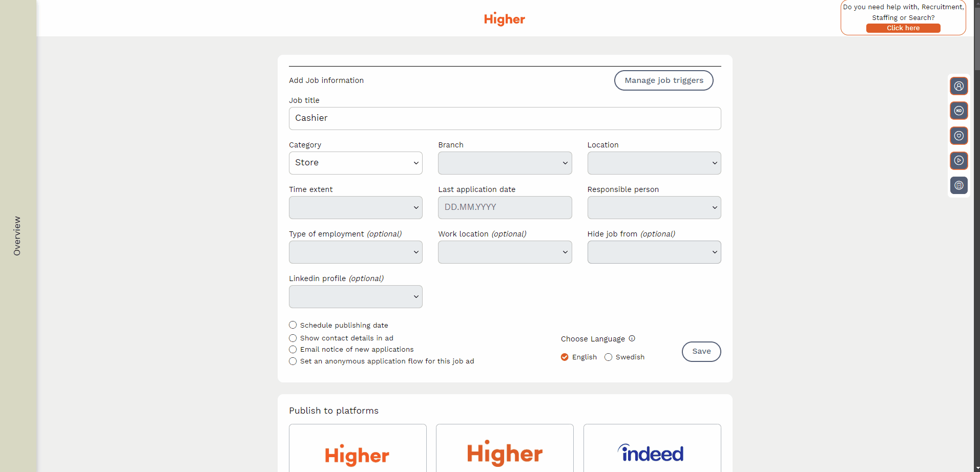980x472 pixels.
Task: Toggle Show contact details in ad
Action: (x=293, y=338)
